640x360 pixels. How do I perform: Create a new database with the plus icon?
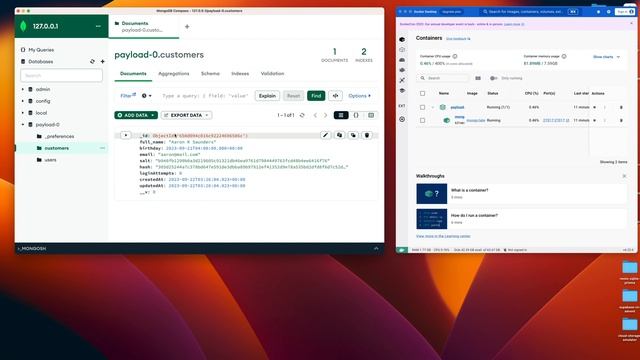102,62
